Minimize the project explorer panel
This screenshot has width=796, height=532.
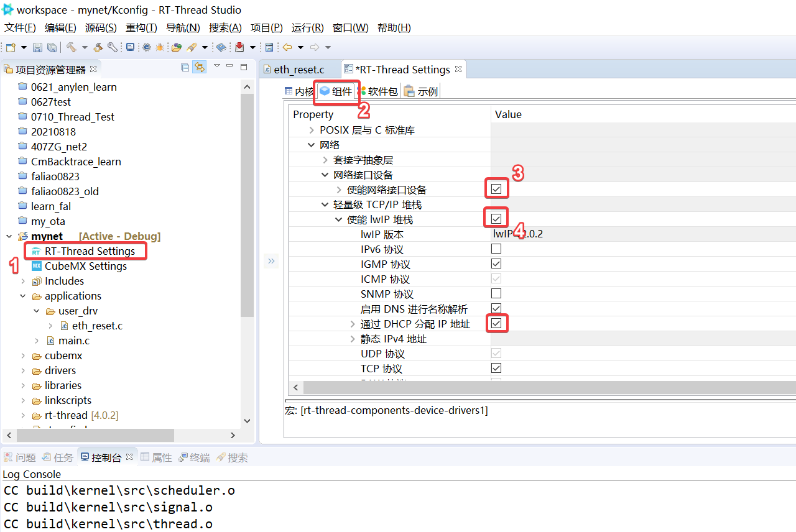tap(229, 66)
